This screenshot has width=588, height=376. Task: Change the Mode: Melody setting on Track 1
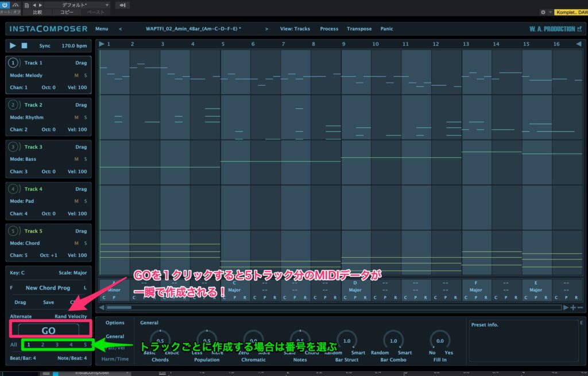click(26, 75)
